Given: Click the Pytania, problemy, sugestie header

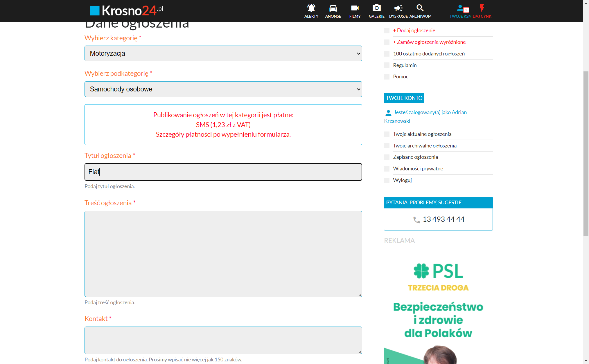Looking at the screenshot, I should pyautogui.click(x=438, y=203).
